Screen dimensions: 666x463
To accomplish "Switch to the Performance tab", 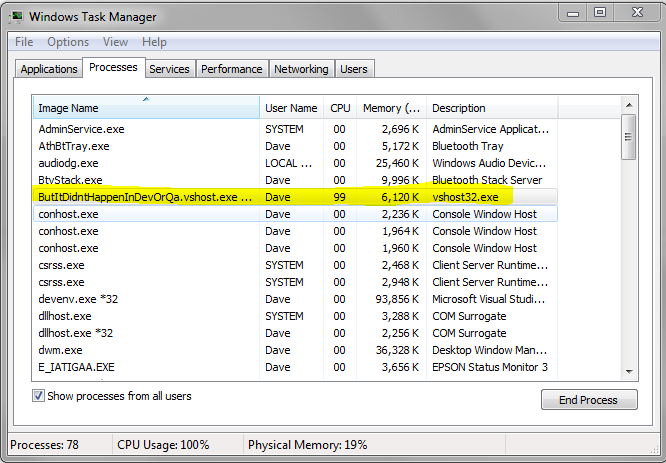I will pos(231,69).
